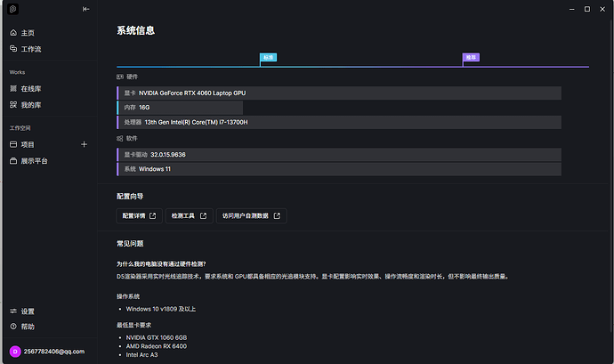
Task: Click the 系统信息 heading
Action: coord(136,30)
